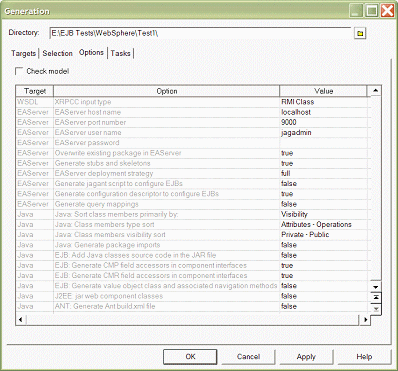The image size is (398, 371).
Task: Switch to the Targets tab
Action: pyautogui.click(x=23, y=53)
